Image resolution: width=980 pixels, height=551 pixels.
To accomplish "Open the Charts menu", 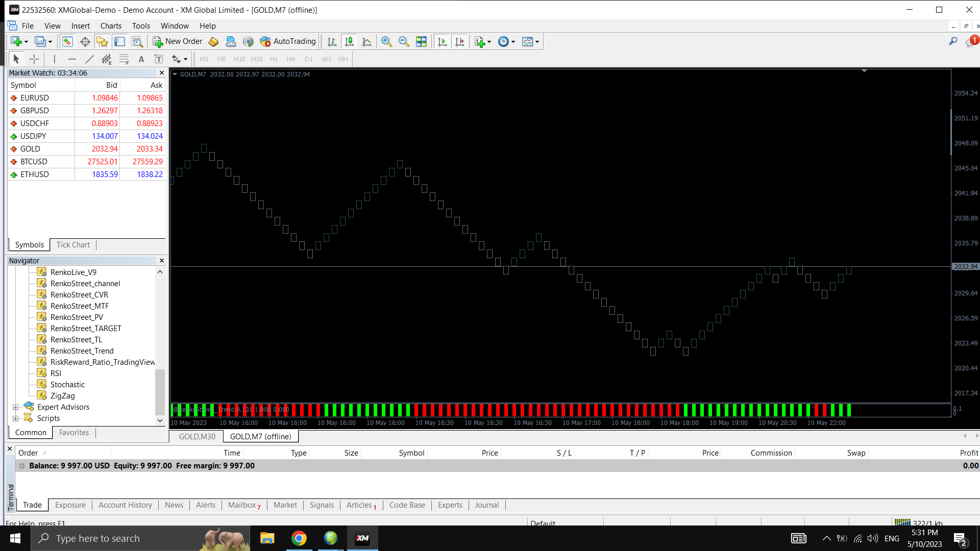I will pos(110,26).
